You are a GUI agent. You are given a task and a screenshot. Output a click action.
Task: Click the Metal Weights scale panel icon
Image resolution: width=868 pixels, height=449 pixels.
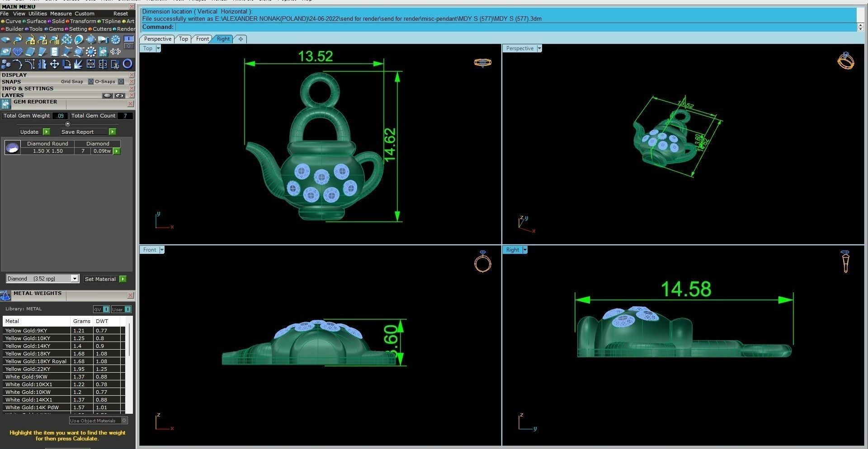pyautogui.click(x=5, y=296)
